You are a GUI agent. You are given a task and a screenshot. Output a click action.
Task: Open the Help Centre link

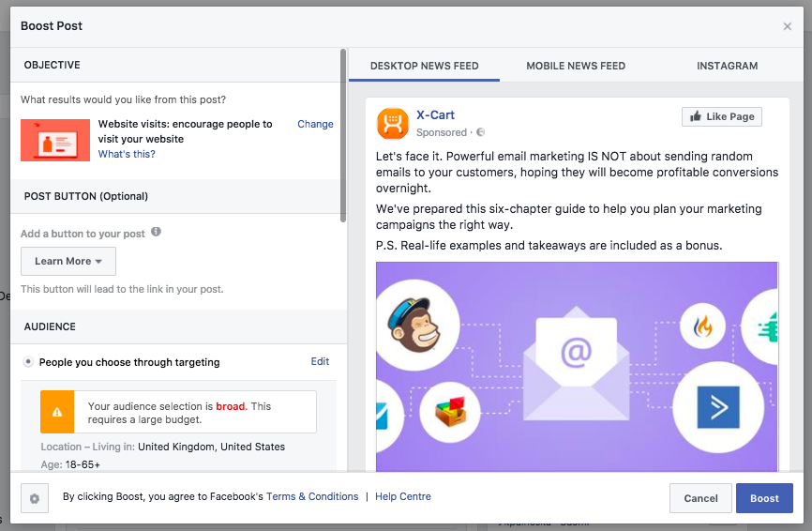coord(403,496)
